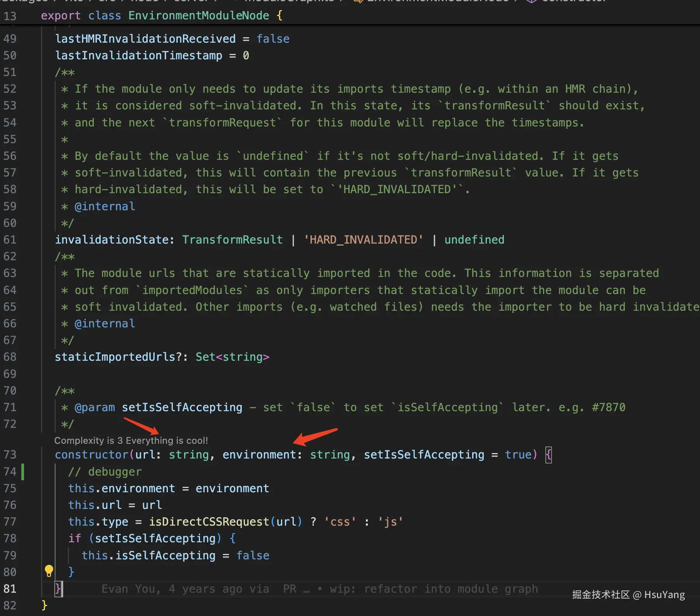Click 'this.type' on line 77
The image size is (700, 616).
[x=98, y=522]
